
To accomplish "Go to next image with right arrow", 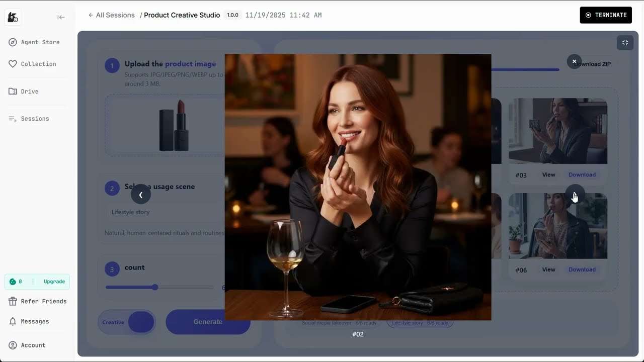I will point(574,195).
